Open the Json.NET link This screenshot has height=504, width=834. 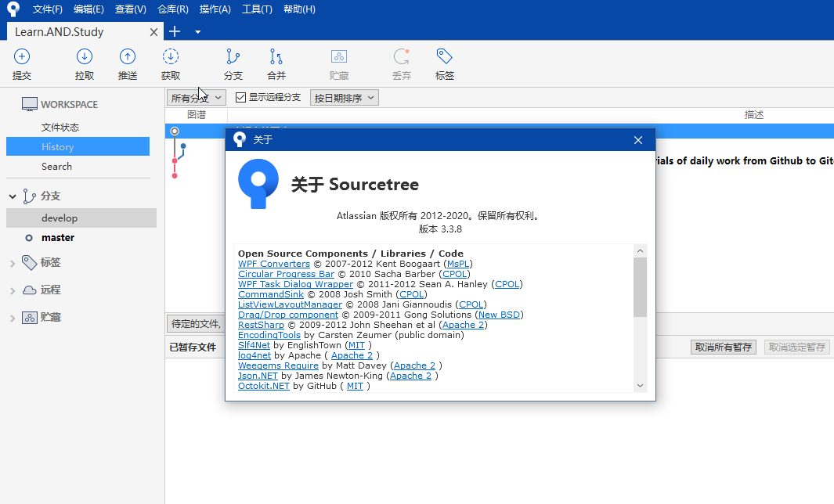[258, 376]
